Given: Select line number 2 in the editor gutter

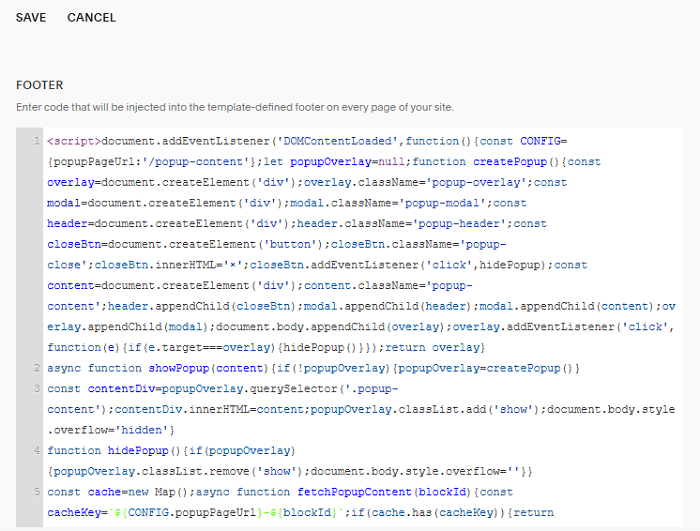Looking at the screenshot, I should 36,368.
